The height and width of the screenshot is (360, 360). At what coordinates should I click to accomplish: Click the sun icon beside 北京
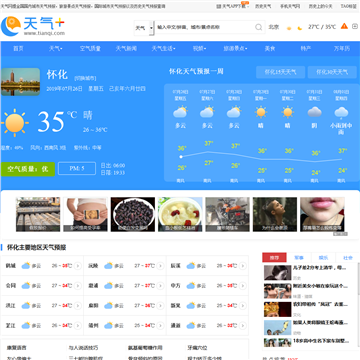click(x=289, y=28)
